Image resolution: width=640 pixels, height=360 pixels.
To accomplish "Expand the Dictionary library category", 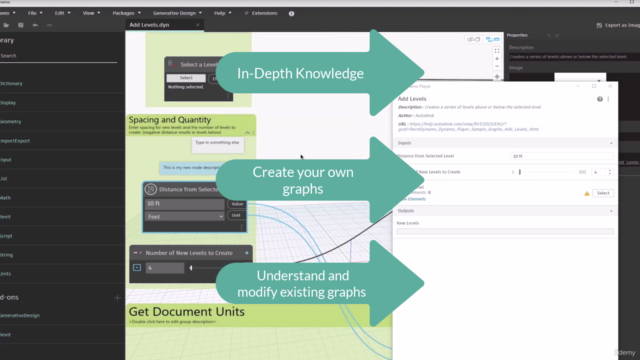I will [11, 83].
